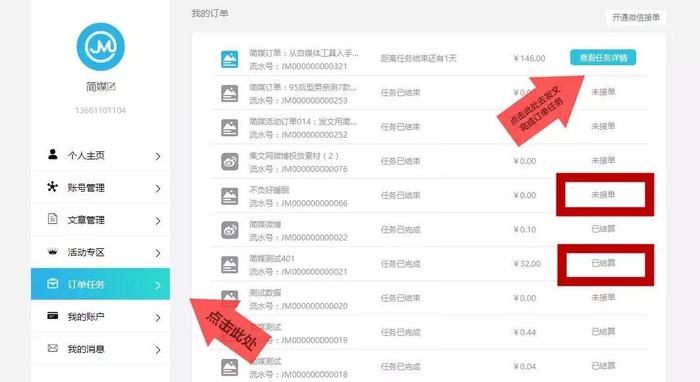Screen dimensions: 700x382
Task: Open order title 简媒活动订单014：发文用简...
Action: [303, 121]
